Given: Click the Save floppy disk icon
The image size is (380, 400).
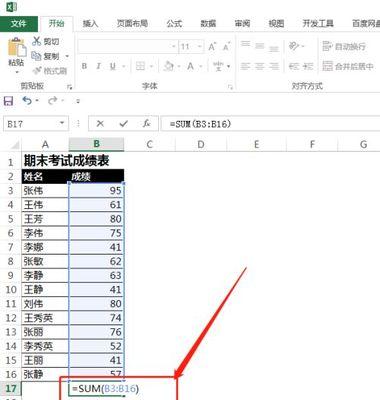Looking at the screenshot, I should pyautogui.click(x=8, y=101).
